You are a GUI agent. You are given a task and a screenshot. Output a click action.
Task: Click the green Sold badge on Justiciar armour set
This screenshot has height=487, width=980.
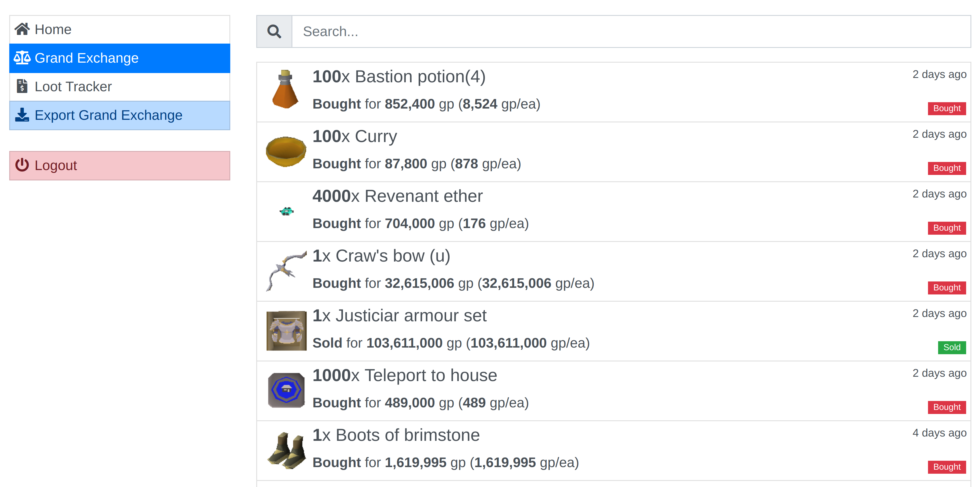pos(952,347)
